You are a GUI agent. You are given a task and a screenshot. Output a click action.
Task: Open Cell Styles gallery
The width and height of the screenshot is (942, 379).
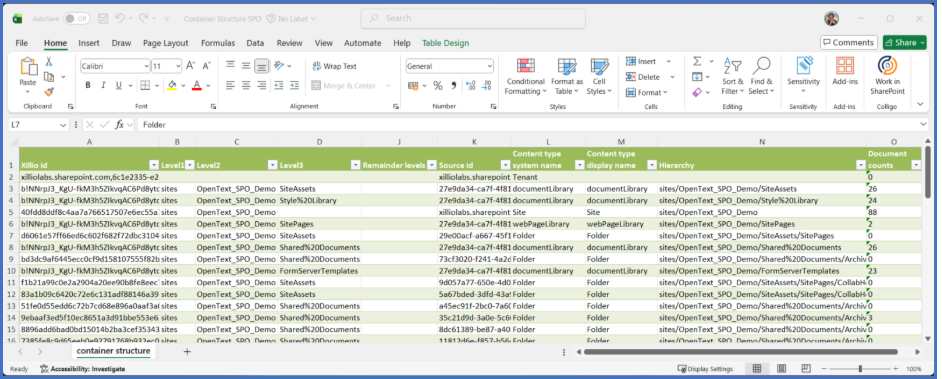599,76
